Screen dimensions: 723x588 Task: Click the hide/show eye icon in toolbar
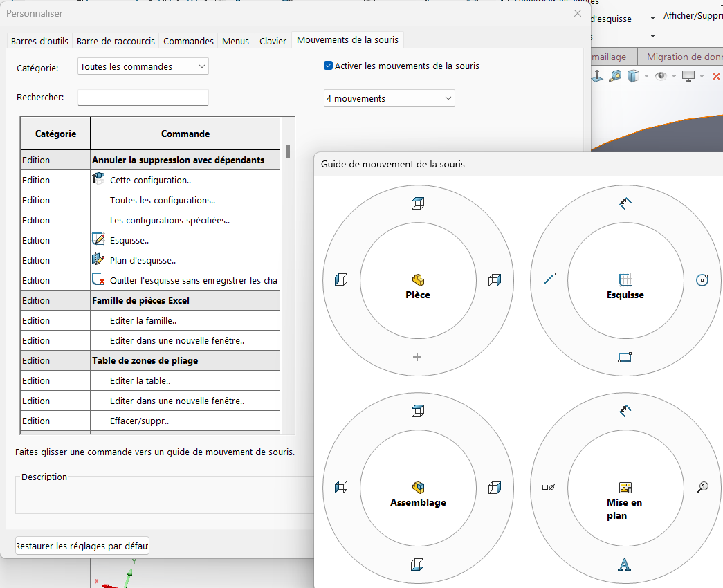[660, 76]
